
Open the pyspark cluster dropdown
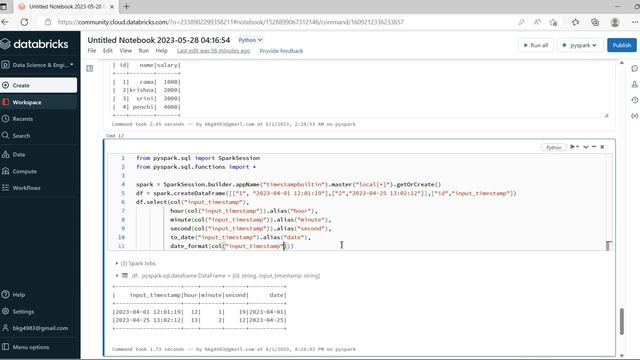[580, 45]
